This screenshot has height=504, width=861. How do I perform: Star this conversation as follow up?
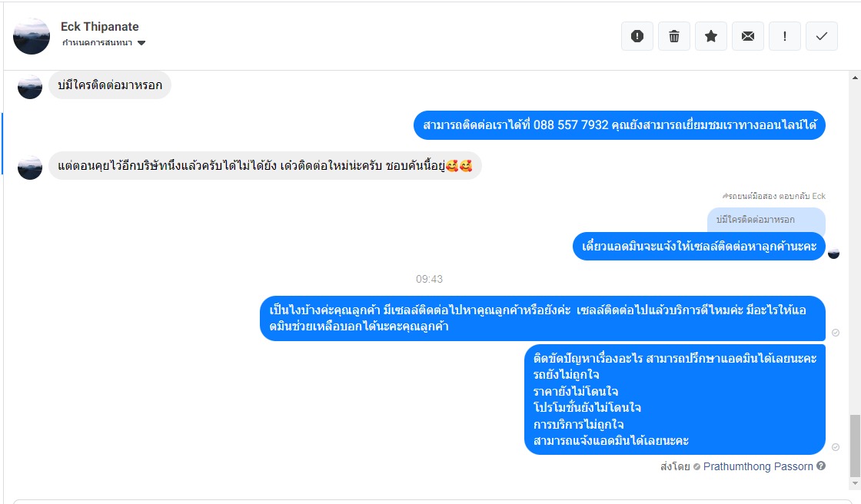pyautogui.click(x=711, y=36)
